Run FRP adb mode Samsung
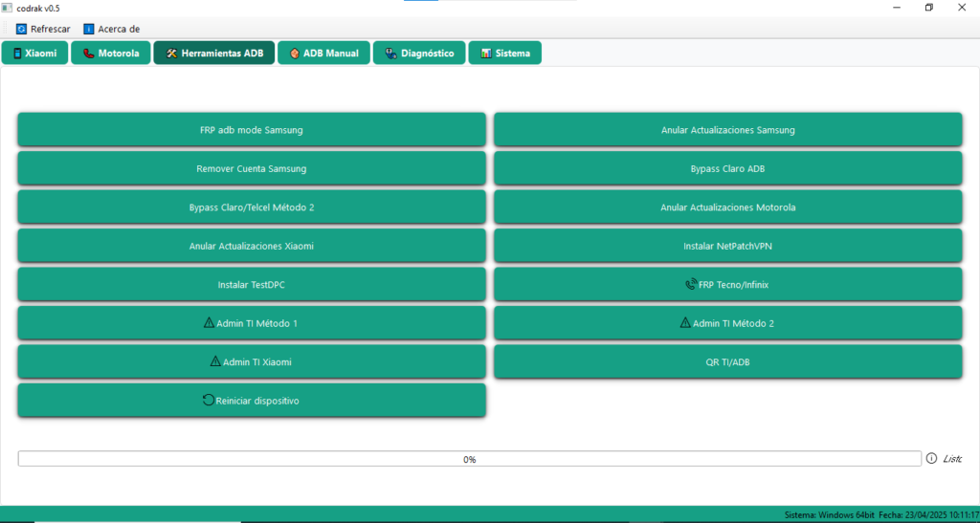The image size is (980, 523). (252, 130)
